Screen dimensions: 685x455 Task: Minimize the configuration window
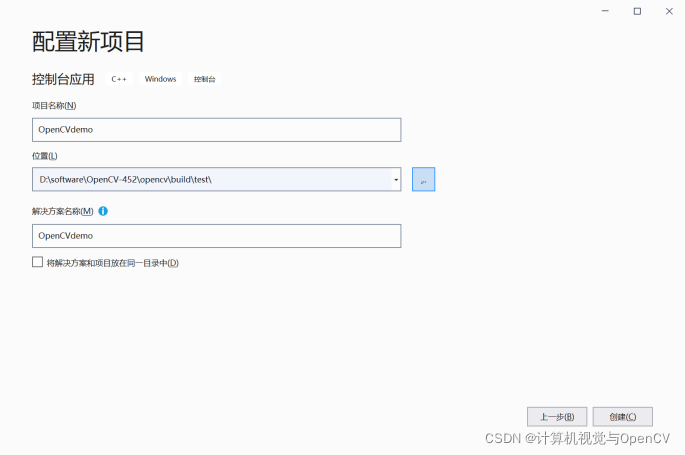point(605,11)
